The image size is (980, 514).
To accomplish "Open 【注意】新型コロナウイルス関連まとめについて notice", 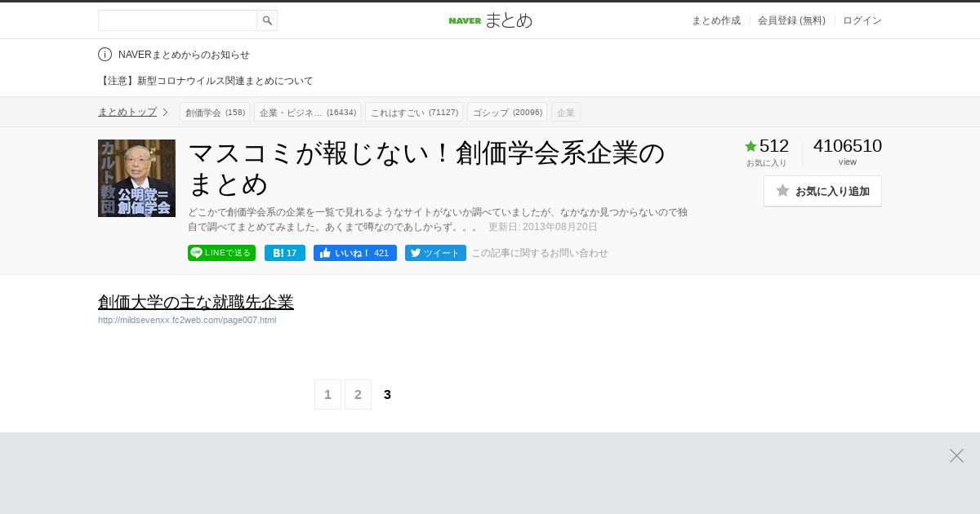I will tap(206, 81).
